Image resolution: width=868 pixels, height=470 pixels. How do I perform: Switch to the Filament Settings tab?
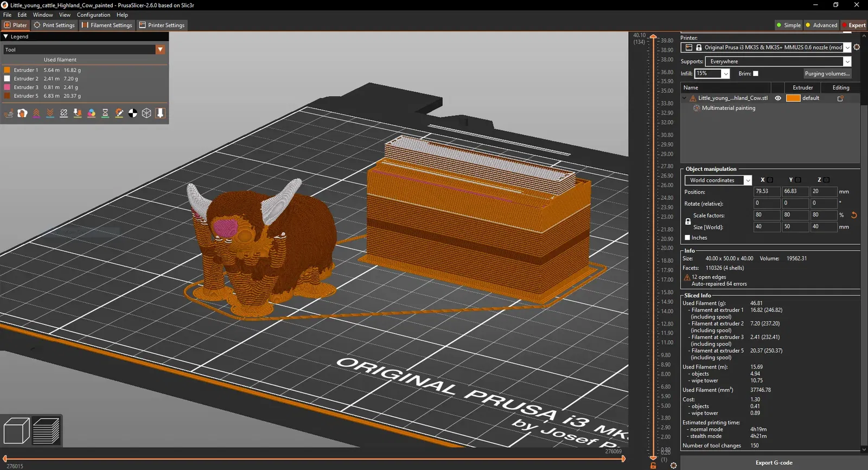pyautogui.click(x=107, y=25)
